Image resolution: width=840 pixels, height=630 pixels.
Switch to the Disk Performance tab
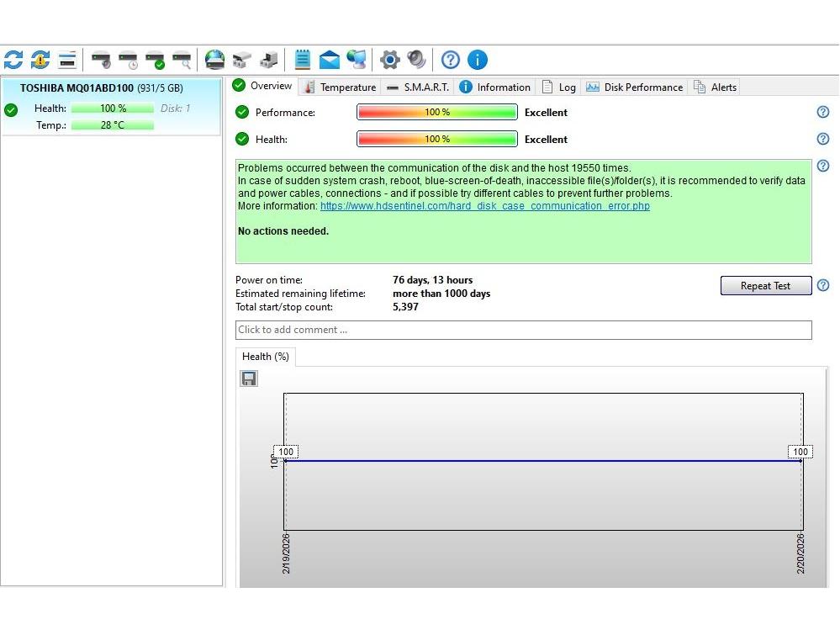[635, 87]
